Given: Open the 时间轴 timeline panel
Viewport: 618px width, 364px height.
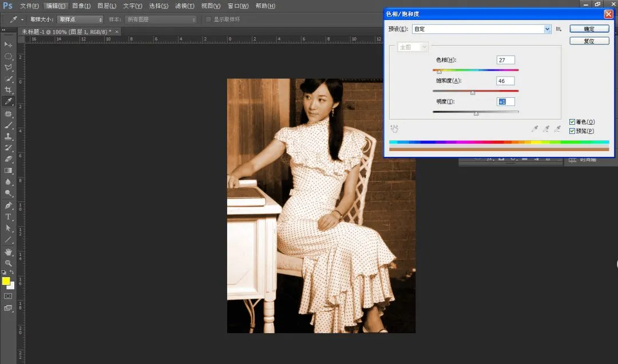Looking at the screenshot, I should pos(588,160).
